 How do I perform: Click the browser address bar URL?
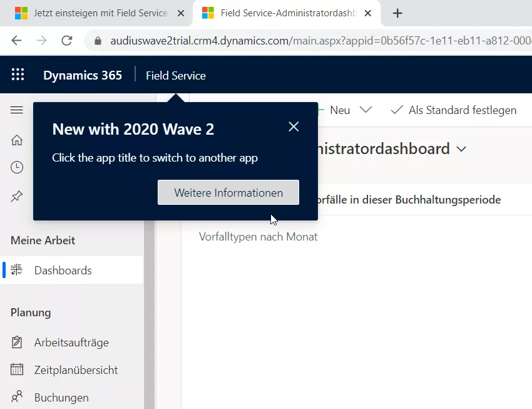click(313, 41)
